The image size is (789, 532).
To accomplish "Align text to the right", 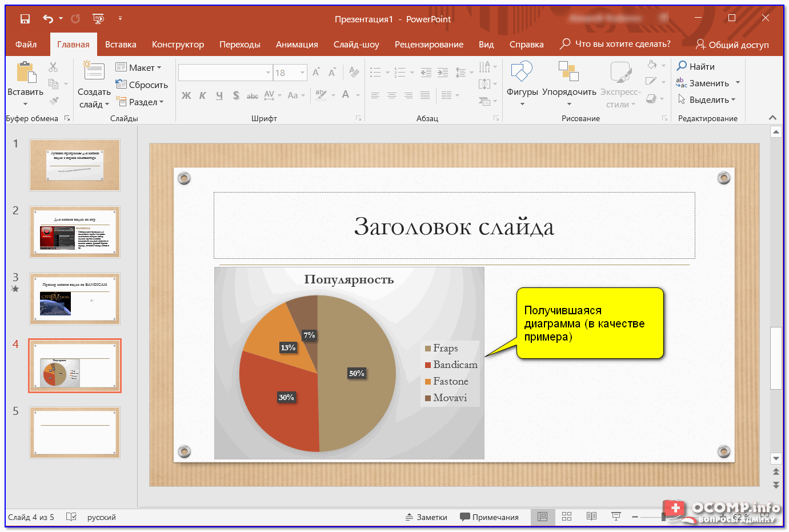I will point(408,95).
